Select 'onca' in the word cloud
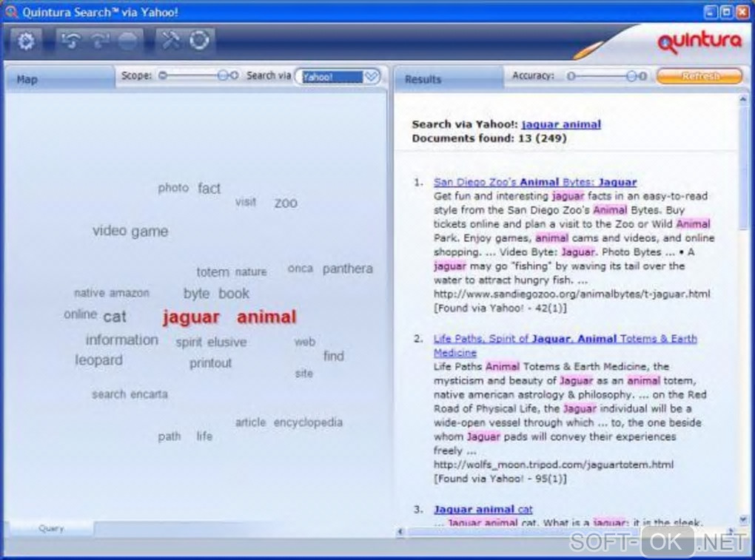Screen dimensions: 755x560 pyautogui.click(x=301, y=269)
